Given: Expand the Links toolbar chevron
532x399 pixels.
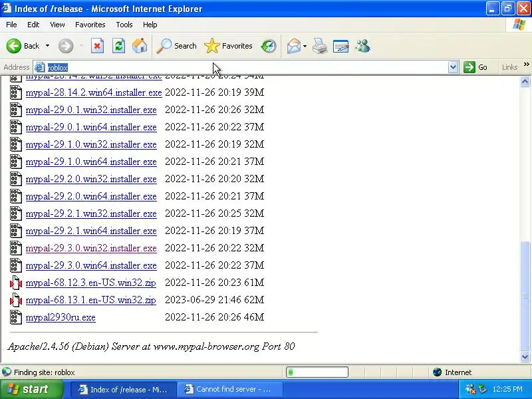Looking at the screenshot, I should coord(526,65).
